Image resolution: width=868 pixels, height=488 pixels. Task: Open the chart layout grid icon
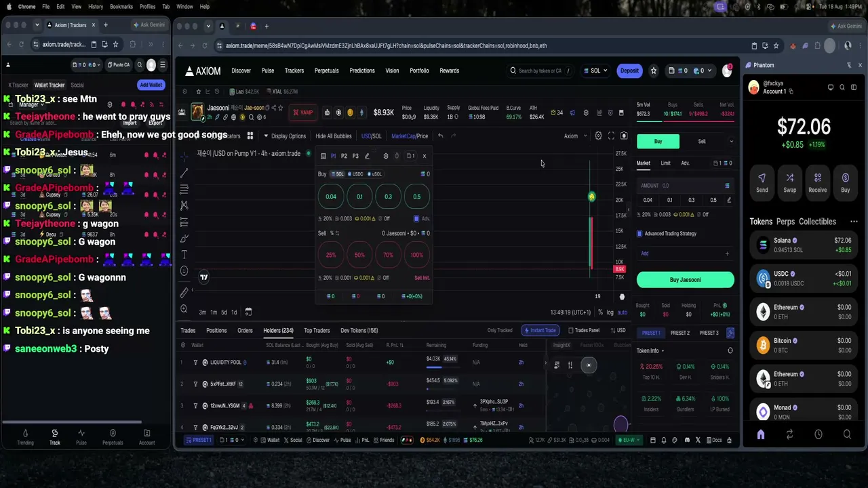pos(250,136)
